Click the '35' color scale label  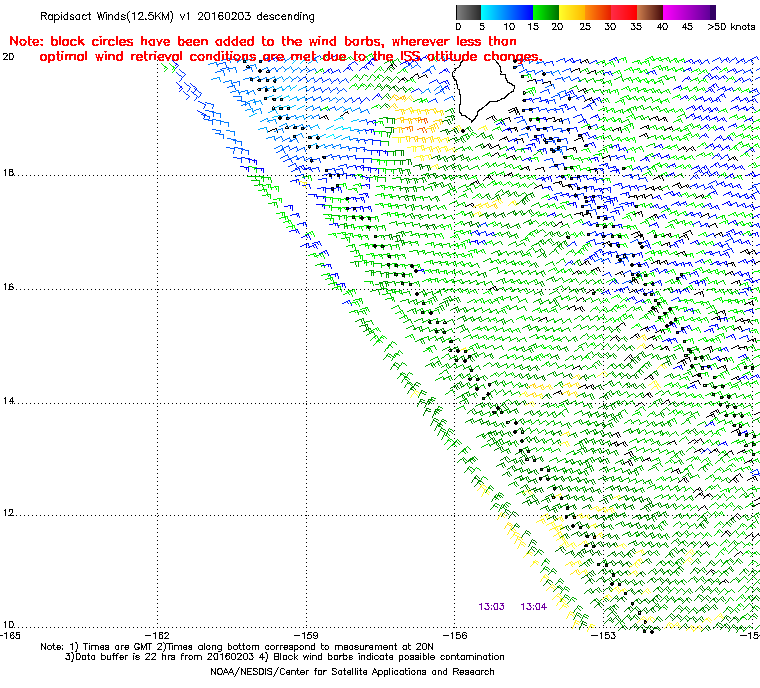(x=635, y=27)
